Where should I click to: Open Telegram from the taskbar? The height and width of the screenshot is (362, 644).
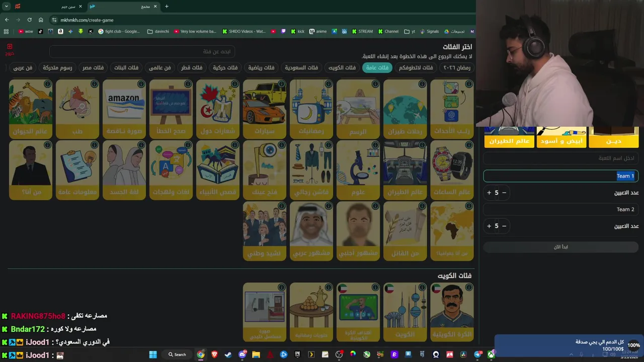[477, 354]
